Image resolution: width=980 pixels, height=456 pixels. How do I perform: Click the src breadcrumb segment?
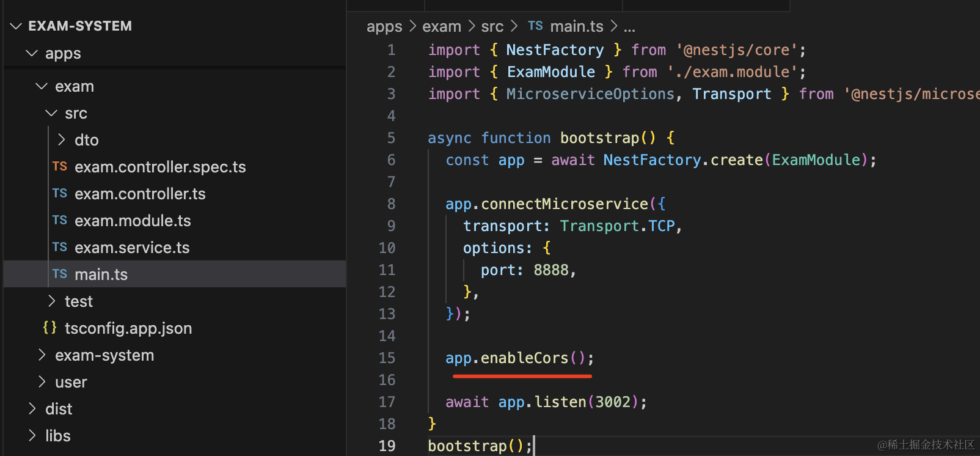pyautogui.click(x=492, y=27)
